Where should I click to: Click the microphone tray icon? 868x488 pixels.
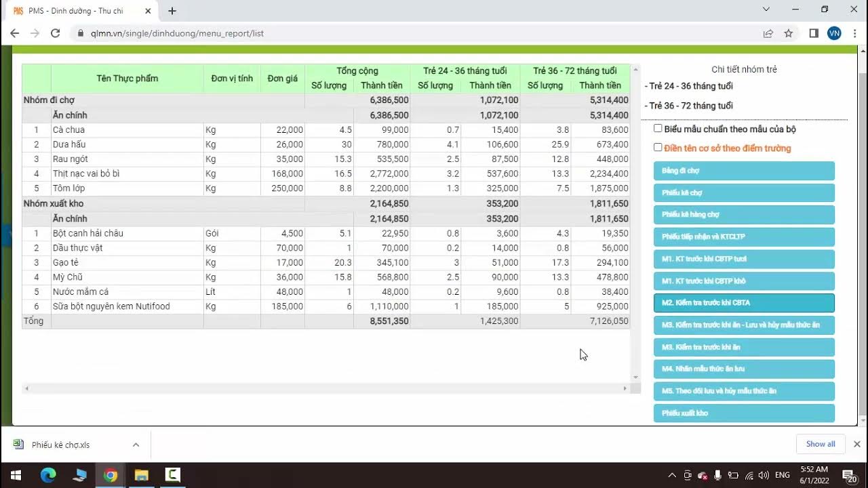717,475
